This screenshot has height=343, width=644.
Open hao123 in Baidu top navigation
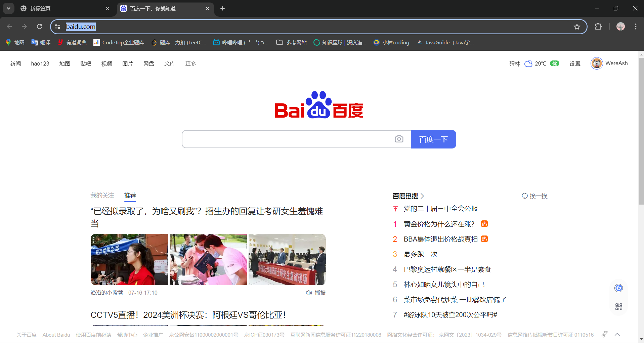(x=40, y=63)
